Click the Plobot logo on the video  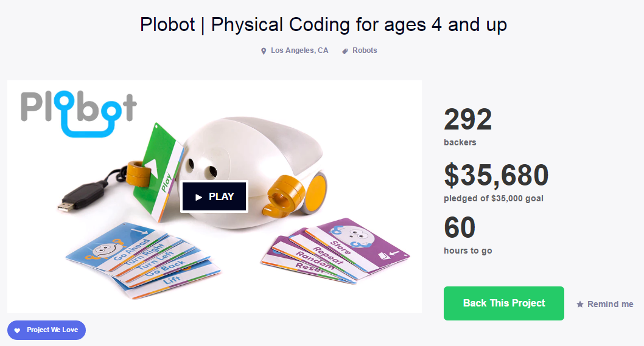(x=79, y=112)
